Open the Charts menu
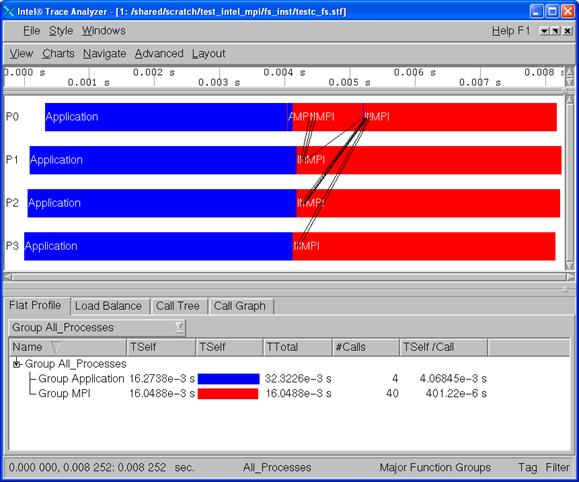The width and height of the screenshot is (579, 482). coord(58,54)
